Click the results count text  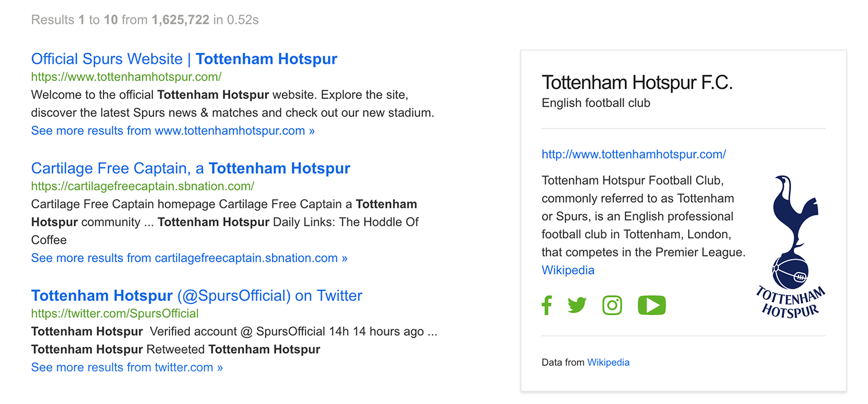point(145,20)
